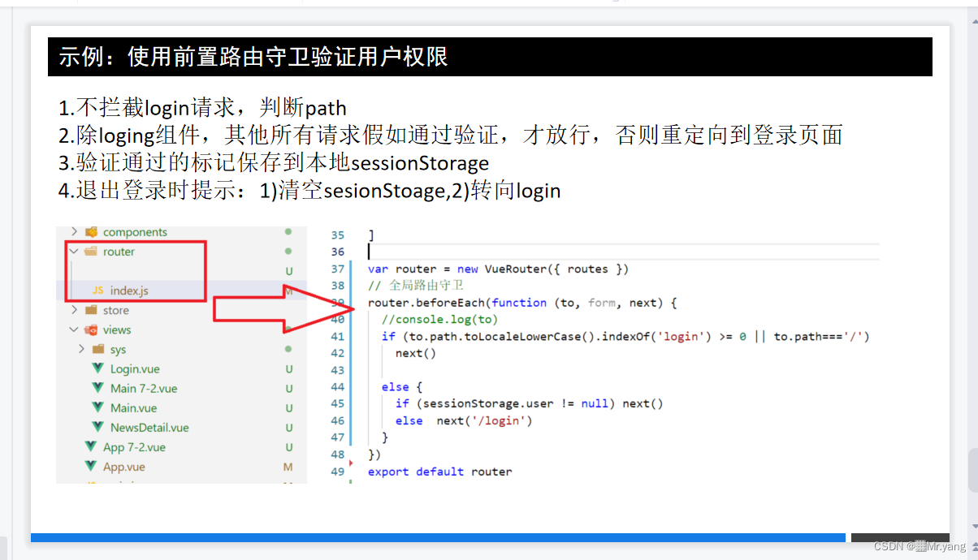Image resolution: width=978 pixels, height=560 pixels.
Task: Click the sys folder icon
Action: click(98, 349)
